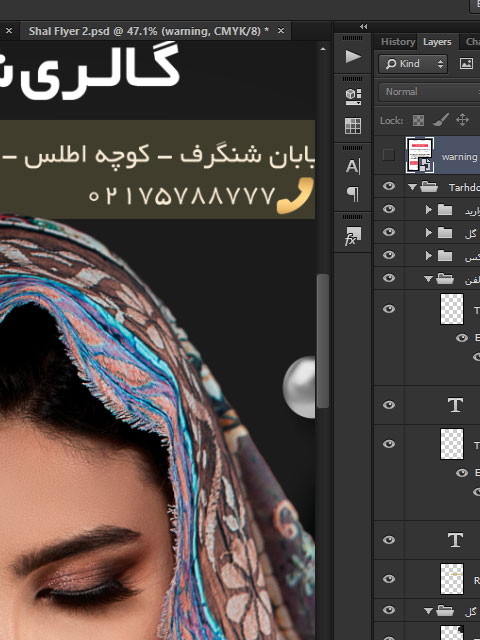Expand the group ending in 'ارید'
Image resolution: width=480 pixels, height=640 pixels.
428,210
